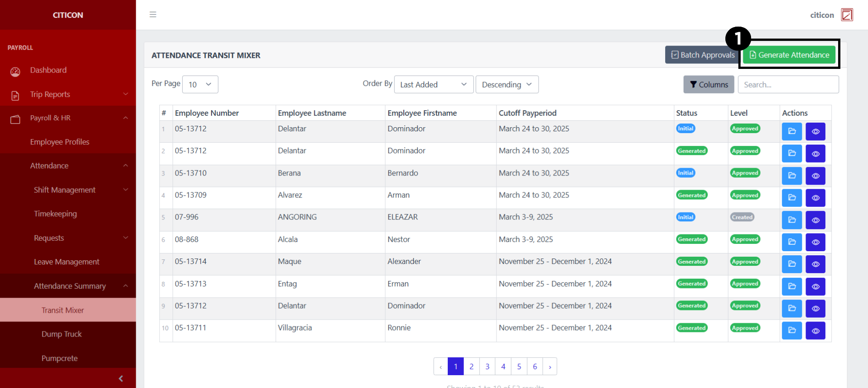This screenshot has height=388, width=868.
Task: Click the Search input field
Action: pyautogui.click(x=788, y=84)
